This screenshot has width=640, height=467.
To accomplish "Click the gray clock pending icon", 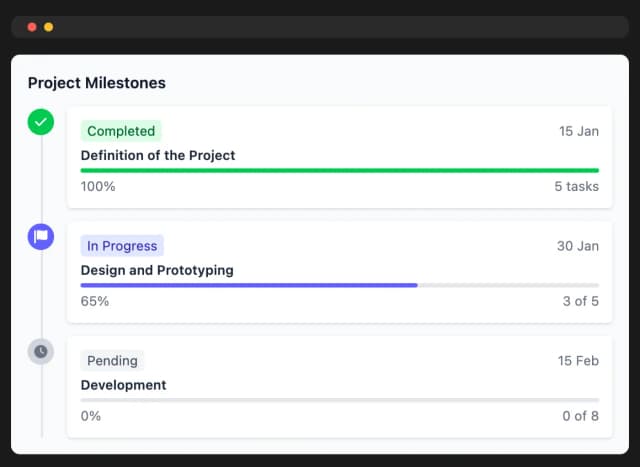I will click(x=41, y=351).
